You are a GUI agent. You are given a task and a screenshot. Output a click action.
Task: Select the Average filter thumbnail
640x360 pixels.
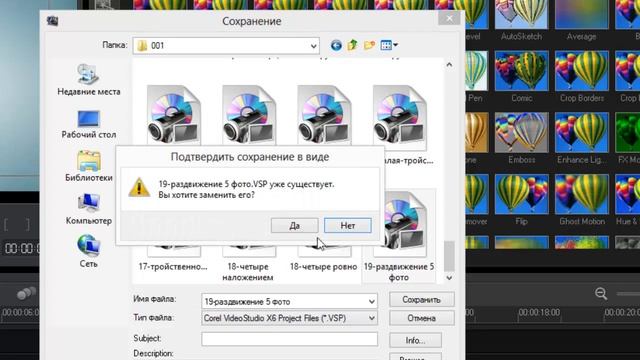(x=582, y=15)
